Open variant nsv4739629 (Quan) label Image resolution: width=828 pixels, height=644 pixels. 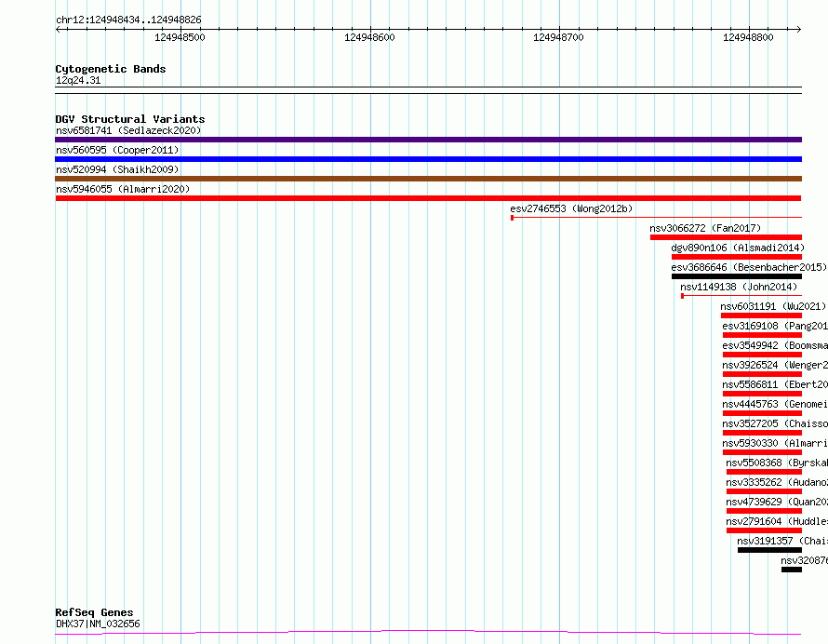[777, 502]
